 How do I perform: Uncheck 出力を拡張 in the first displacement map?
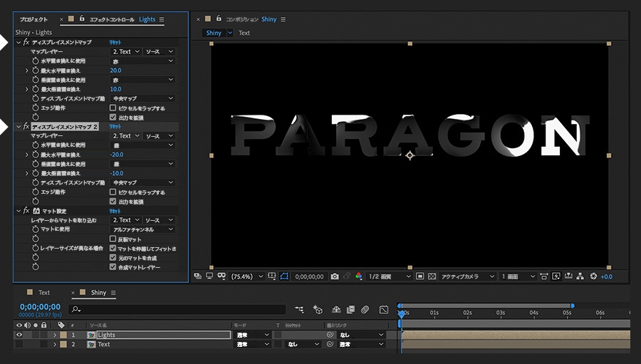pyautogui.click(x=113, y=118)
